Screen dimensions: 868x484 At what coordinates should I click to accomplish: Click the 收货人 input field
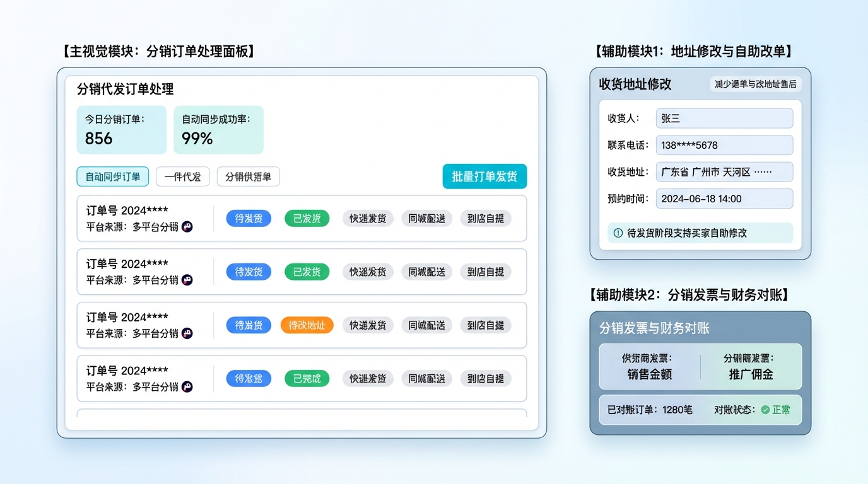(724, 118)
